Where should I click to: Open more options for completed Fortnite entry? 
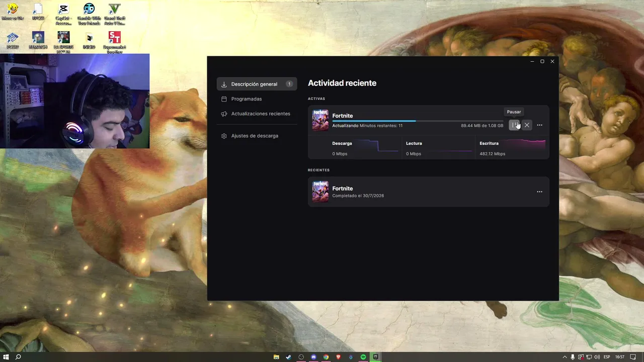539,192
